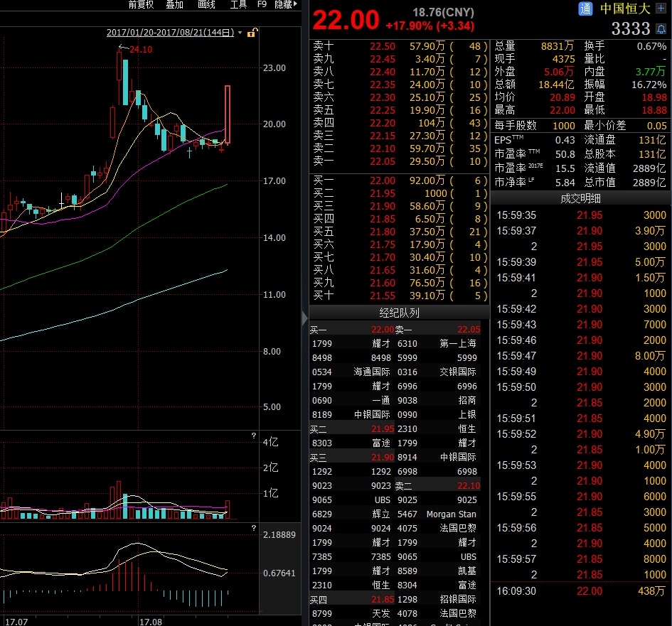Click the 均价 20.89 average price
Image resolution: width=672 pixels, height=626 pixels.
(562, 97)
